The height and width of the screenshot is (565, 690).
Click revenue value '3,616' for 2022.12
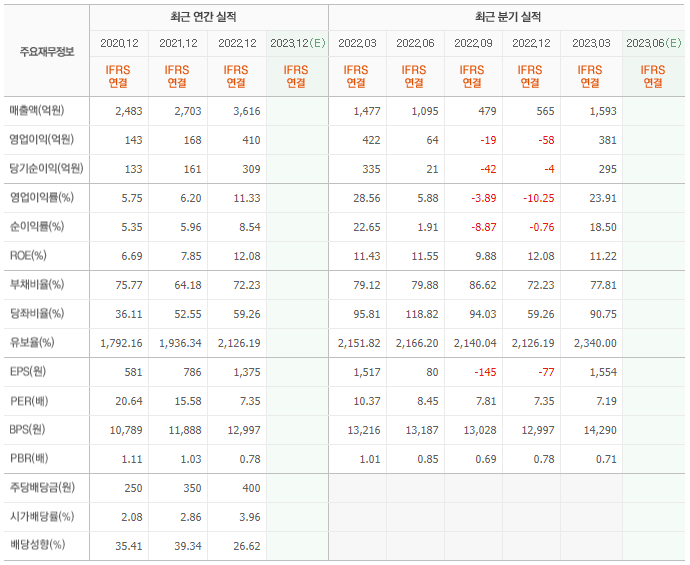click(246, 111)
